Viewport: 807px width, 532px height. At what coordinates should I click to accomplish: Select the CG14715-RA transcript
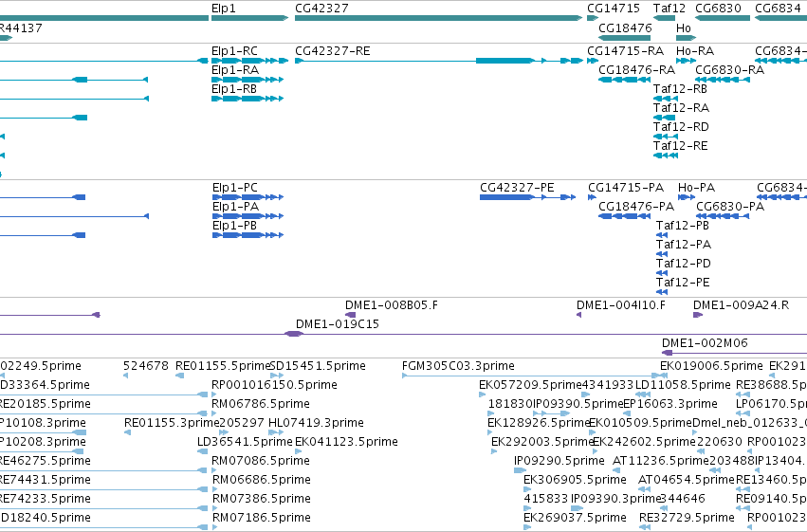593,61
